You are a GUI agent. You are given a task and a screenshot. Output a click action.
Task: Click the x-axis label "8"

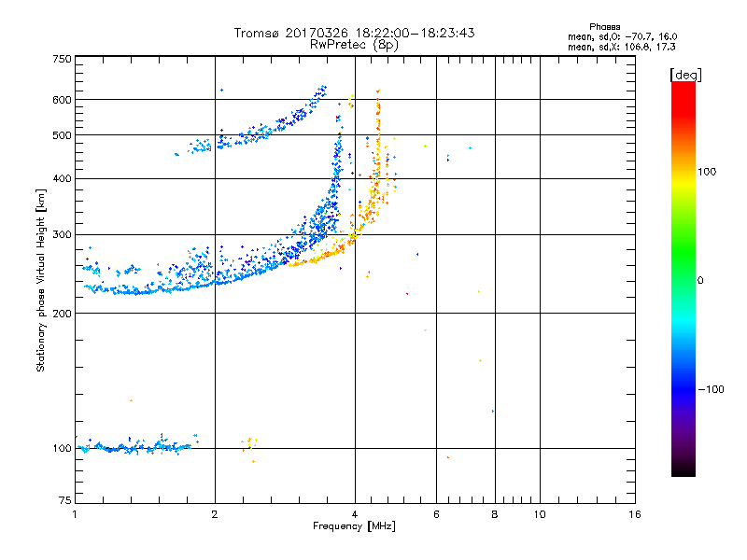coord(495,514)
